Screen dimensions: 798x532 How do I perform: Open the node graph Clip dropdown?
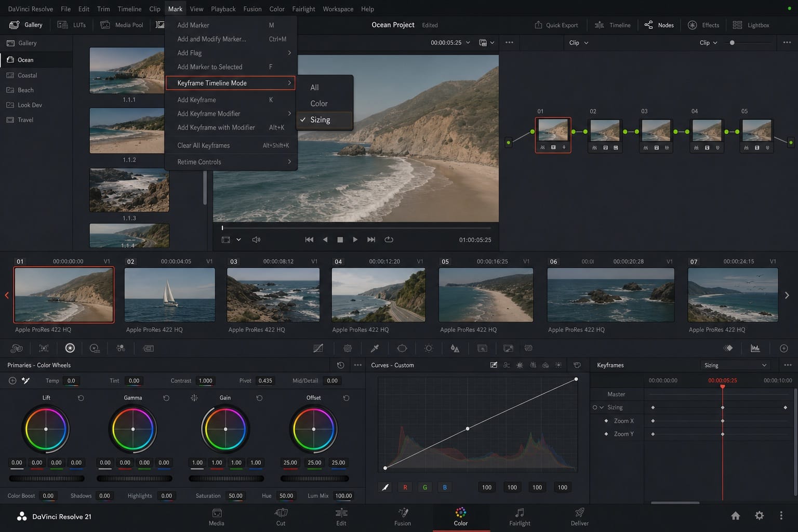click(x=579, y=43)
